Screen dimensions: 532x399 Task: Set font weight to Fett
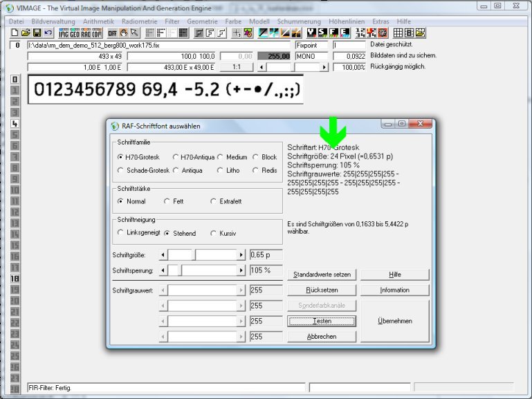tap(168, 201)
